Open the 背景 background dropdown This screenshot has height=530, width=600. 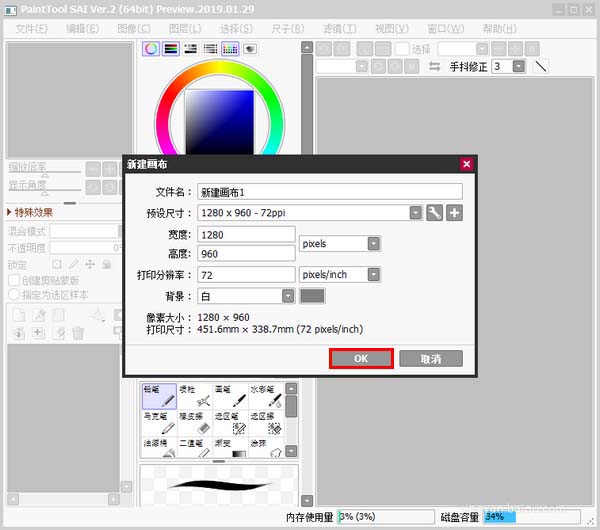point(288,296)
